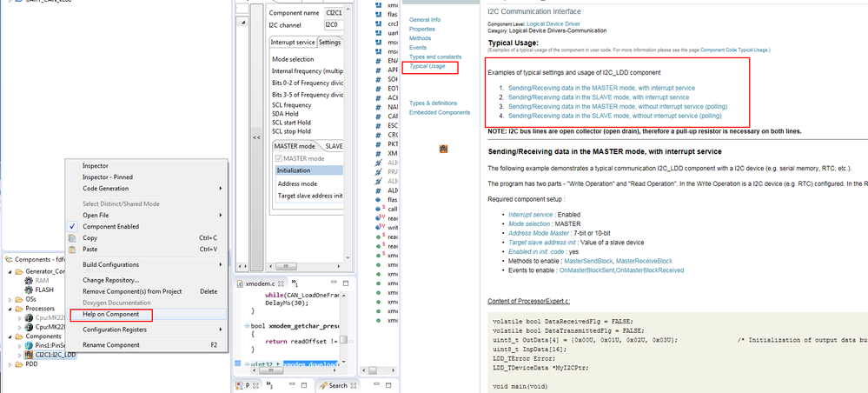Expand the CI2C1:I2C_LDD tree node
This screenshot has height=393, width=868.
21,355
